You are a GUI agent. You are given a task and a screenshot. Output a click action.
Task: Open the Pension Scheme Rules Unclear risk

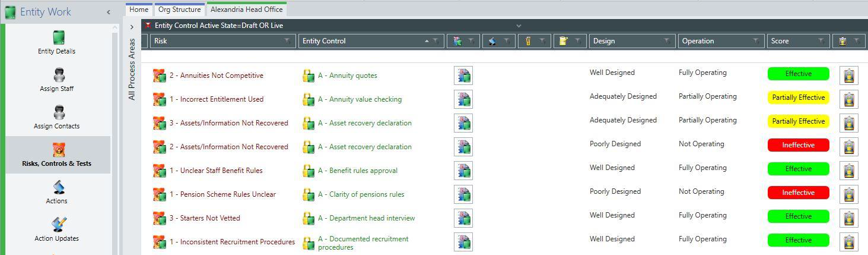(x=222, y=194)
